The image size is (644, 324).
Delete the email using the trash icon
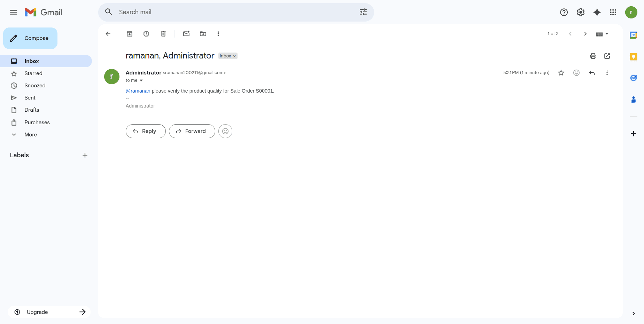(x=163, y=34)
